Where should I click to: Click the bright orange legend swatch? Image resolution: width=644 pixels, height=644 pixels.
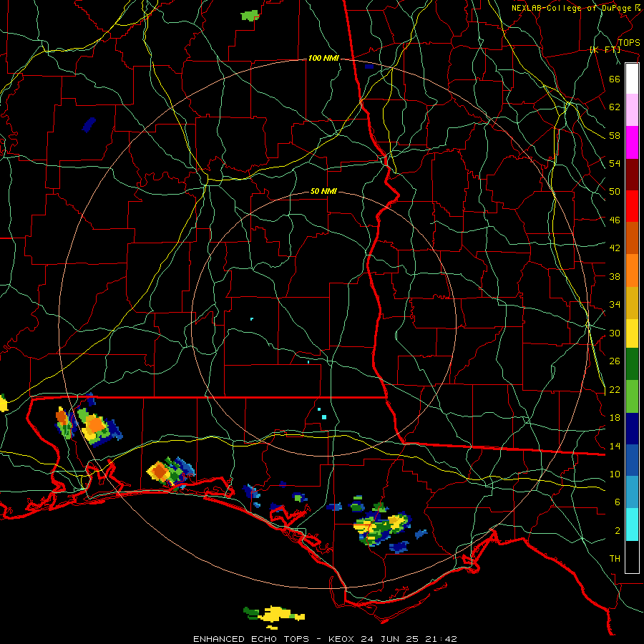coord(632,270)
